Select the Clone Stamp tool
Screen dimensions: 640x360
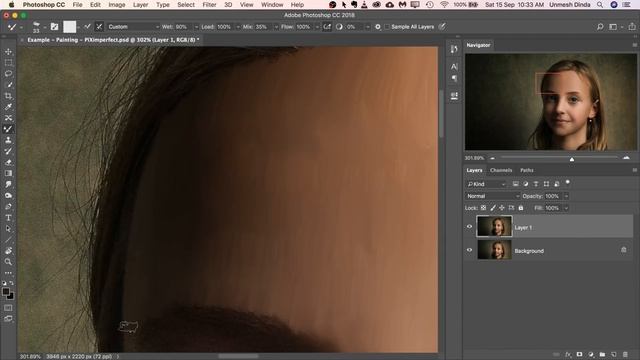pyautogui.click(x=8, y=140)
